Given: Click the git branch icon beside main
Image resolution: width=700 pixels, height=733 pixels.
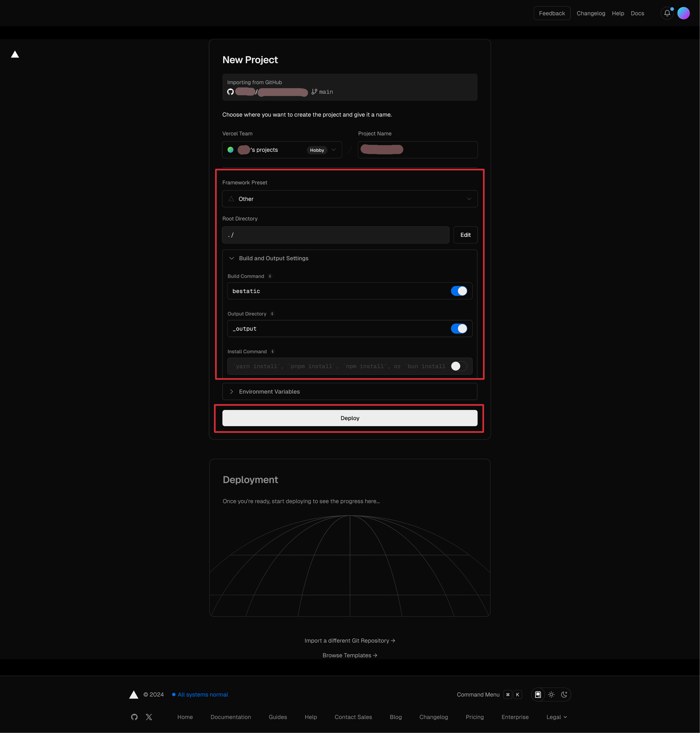Looking at the screenshot, I should (314, 92).
